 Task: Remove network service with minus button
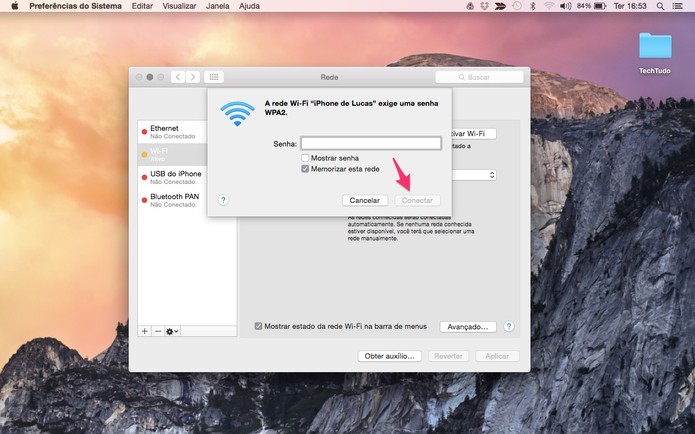click(x=158, y=331)
